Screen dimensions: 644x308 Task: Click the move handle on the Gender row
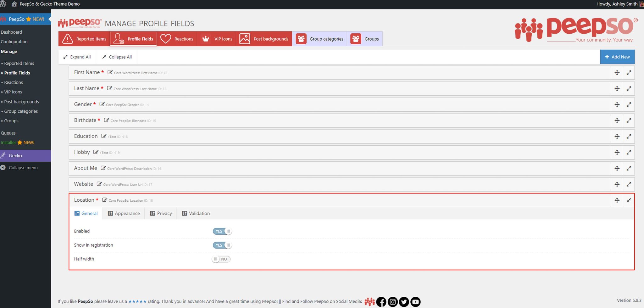pyautogui.click(x=617, y=104)
